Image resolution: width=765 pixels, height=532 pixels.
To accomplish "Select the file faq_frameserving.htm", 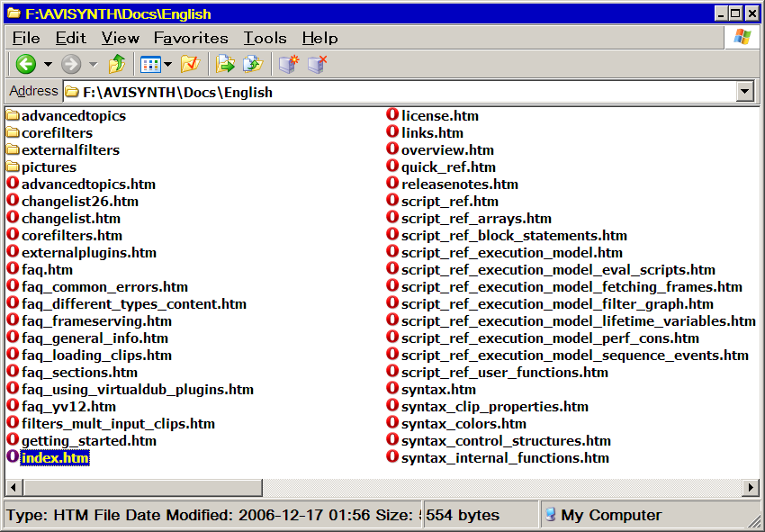I will pyautogui.click(x=96, y=320).
